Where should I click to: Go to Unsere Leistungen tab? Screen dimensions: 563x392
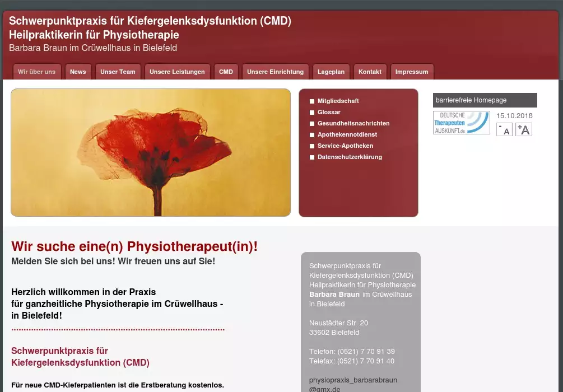click(x=177, y=72)
